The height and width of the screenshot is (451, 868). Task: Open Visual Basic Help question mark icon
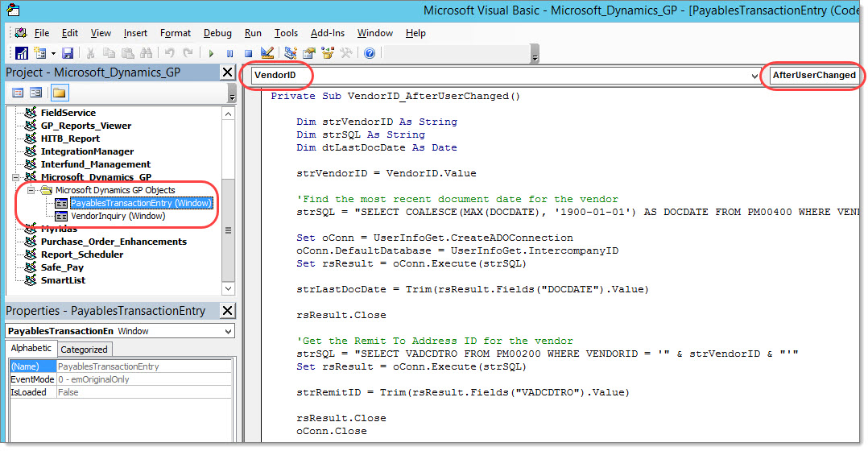(x=370, y=53)
